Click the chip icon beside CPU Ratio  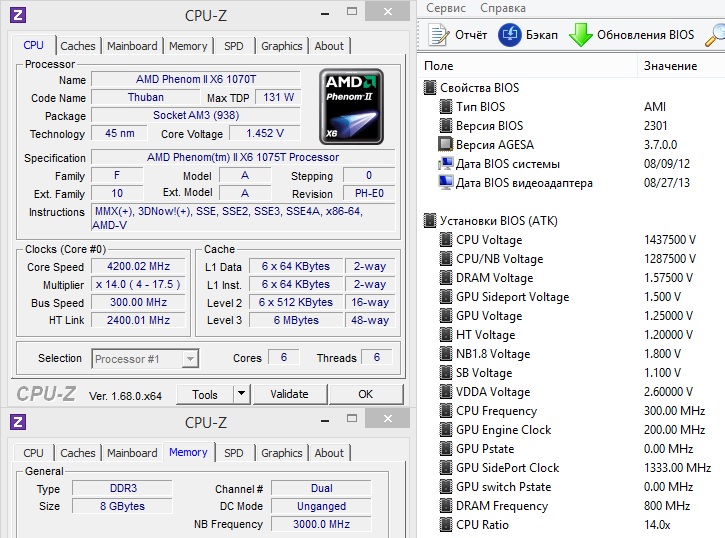tap(445, 525)
